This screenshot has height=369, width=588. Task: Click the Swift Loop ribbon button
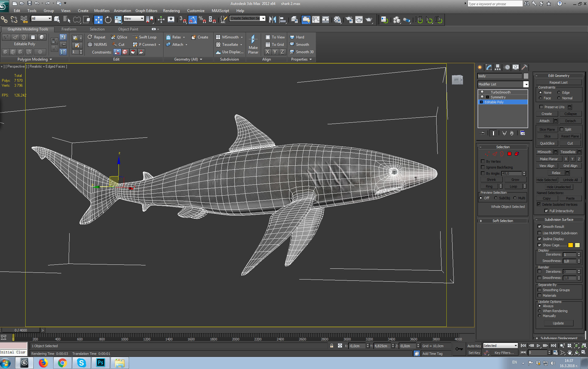[144, 37]
